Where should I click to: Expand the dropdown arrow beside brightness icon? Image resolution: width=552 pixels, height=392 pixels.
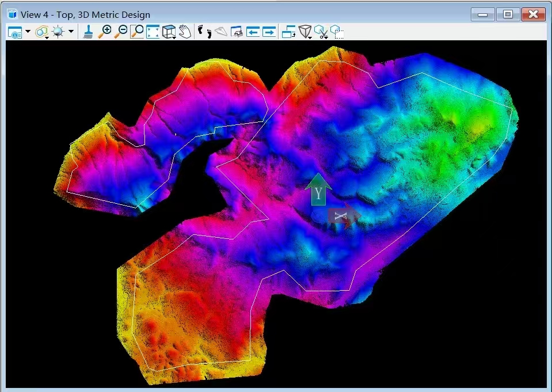(x=71, y=32)
